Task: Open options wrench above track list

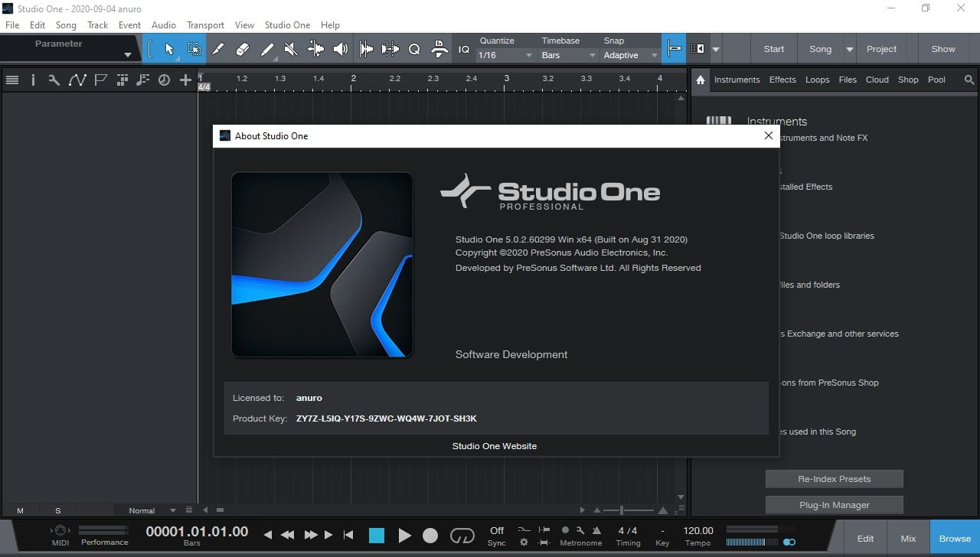Action: pos(54,80)
